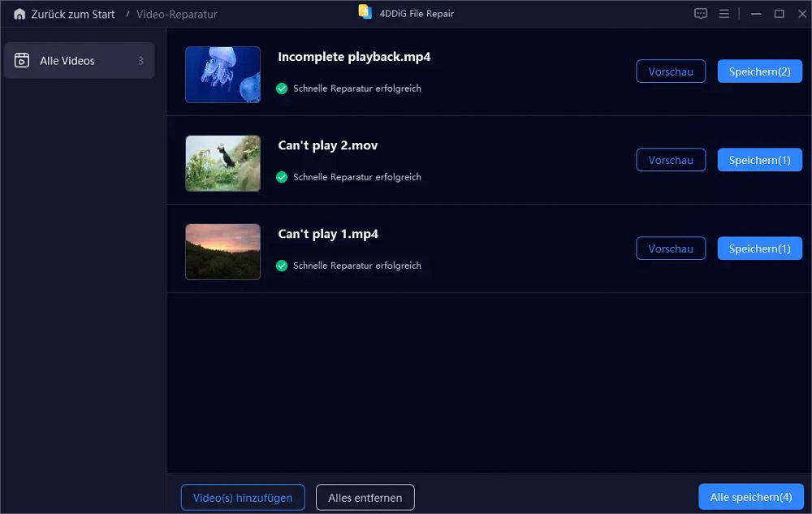Screen dimensions: 812x514
Task: Click Alles entfernen button
Action: pos(365,498)
